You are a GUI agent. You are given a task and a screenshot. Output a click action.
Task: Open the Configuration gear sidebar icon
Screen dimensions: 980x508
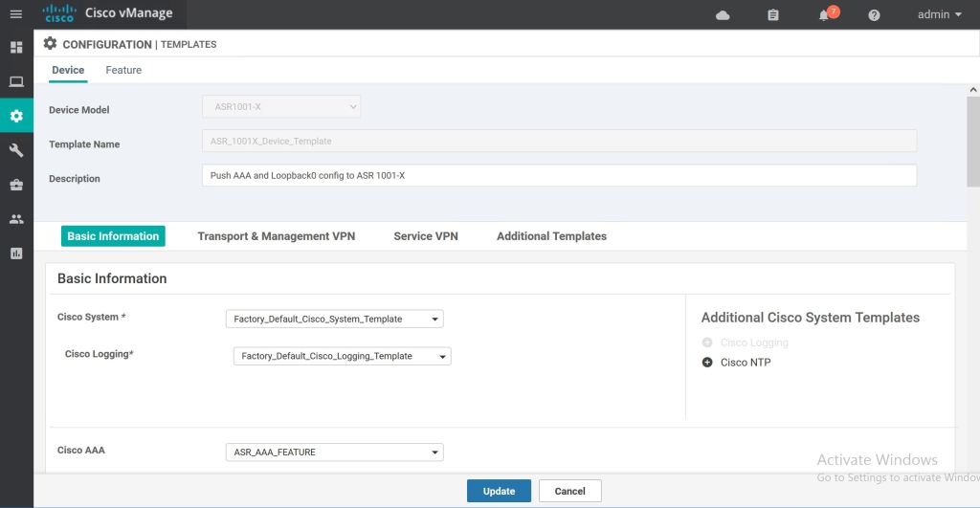[16, 117]
